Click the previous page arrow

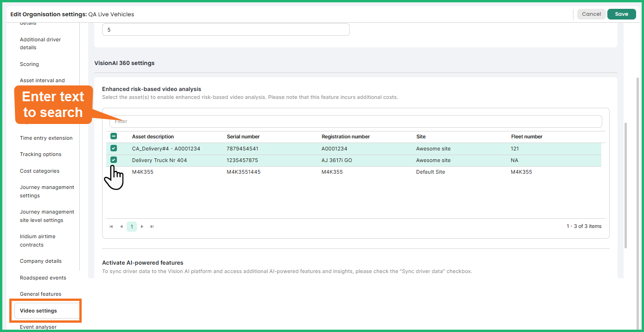pos(121,226)
